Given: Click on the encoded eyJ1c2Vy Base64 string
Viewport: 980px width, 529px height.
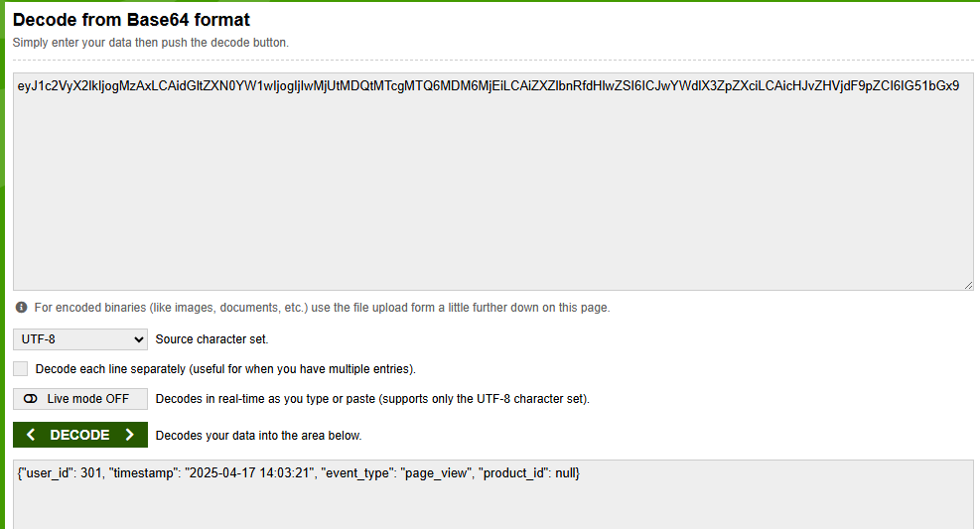Looking at the screenshot, I should pos(489,86).
